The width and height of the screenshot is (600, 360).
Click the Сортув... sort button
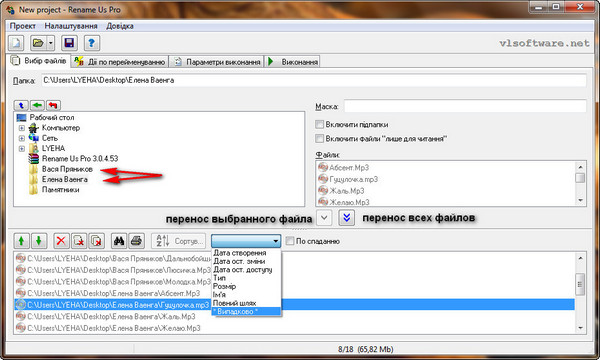(x=179, y=241)
